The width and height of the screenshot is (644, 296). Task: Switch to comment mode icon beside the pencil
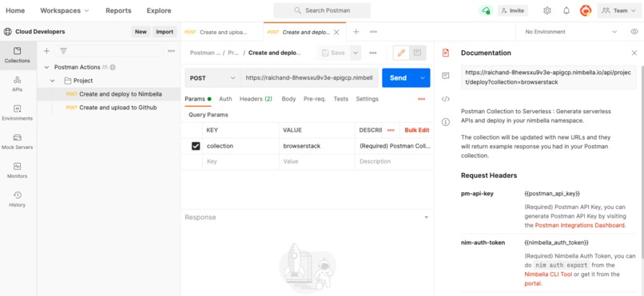click(x=417, y=53)
